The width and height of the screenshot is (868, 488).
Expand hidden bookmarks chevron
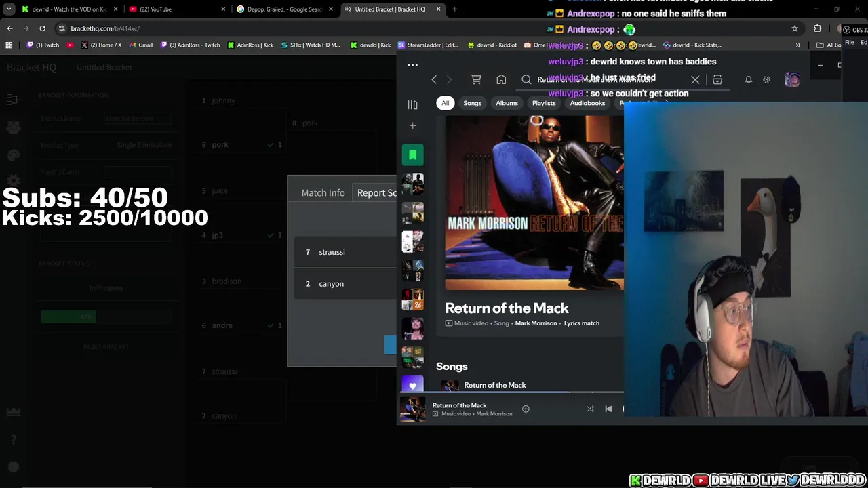[798, 45]
